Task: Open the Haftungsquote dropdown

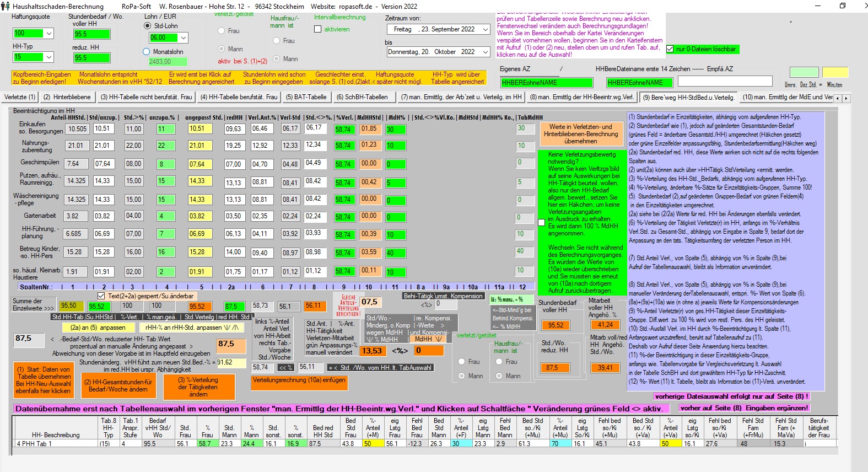Action: [48, 34]
